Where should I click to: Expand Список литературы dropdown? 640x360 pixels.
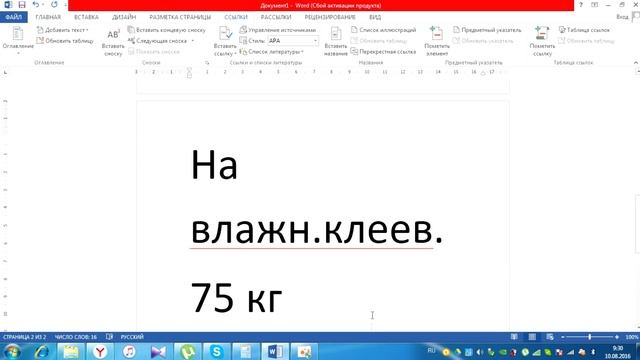pyautogui.click(x=271, y=52)
